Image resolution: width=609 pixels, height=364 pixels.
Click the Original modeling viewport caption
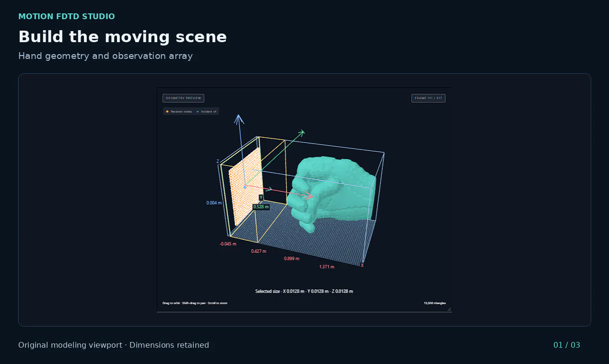[x=114, y=345]
